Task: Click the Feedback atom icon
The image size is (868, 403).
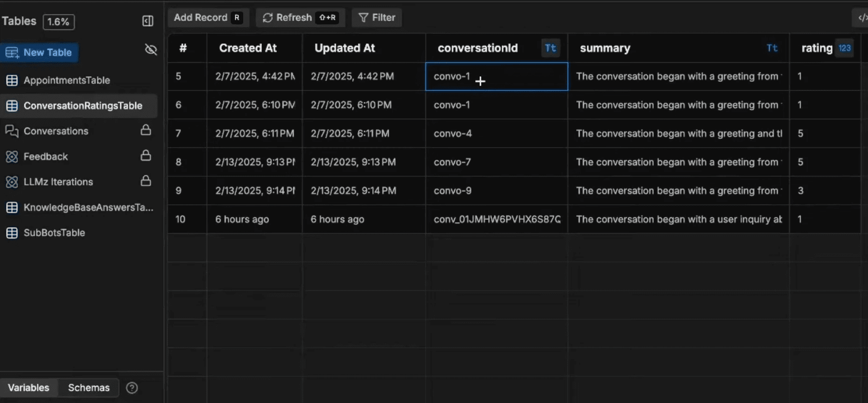Action: 12,157
